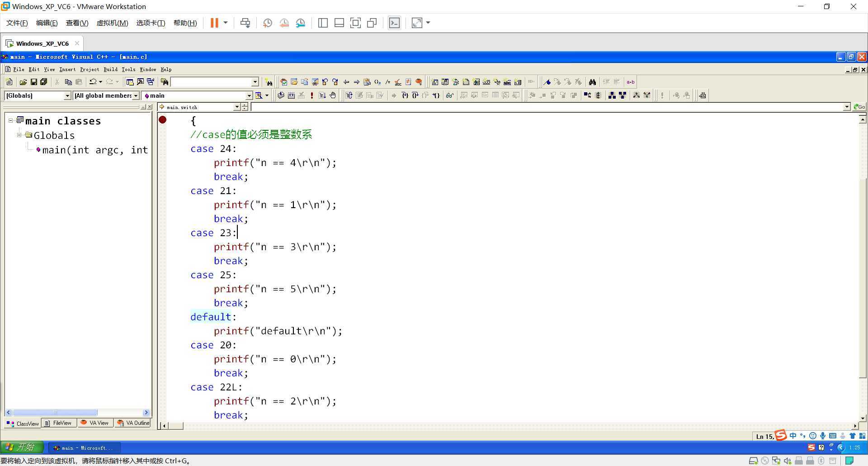Click the editor vertical scrollbar down arrow
The image size is (868, 466).
(863, 418)
